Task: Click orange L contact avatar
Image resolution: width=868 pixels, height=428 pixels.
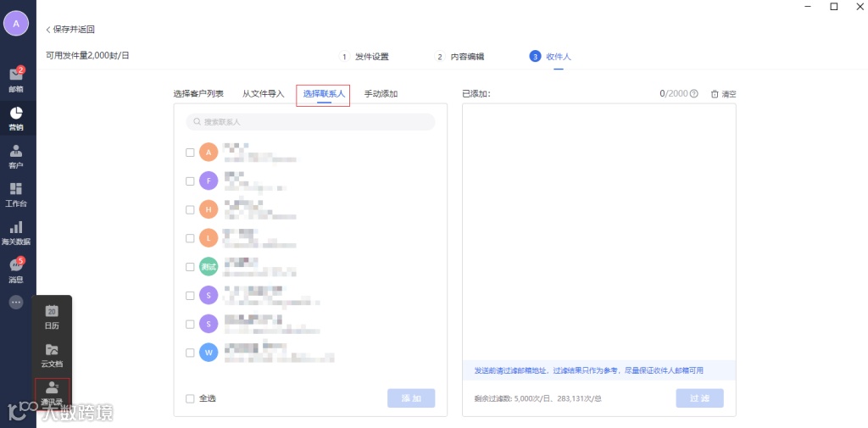Action: [209, 238]
